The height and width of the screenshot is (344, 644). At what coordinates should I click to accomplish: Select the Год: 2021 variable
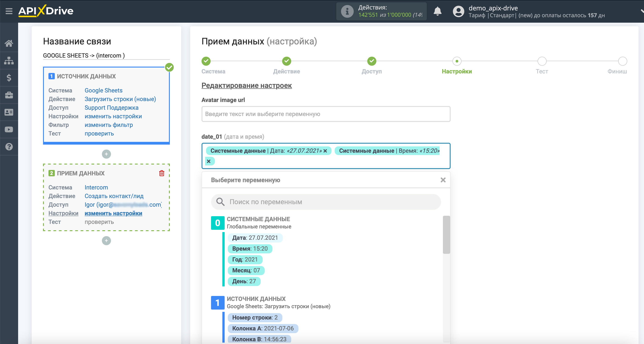pyautogui.click(x=245, y=259)
